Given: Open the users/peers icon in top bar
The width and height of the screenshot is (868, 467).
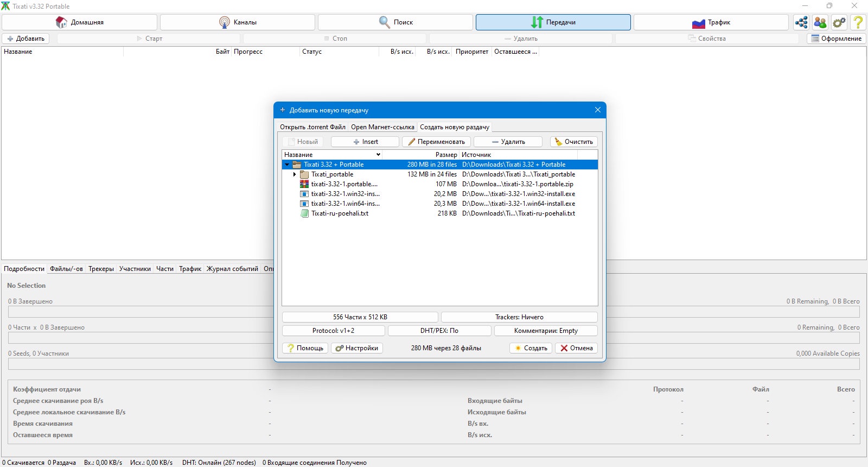Looking at the screenshot, I should [x=820, y=22].
